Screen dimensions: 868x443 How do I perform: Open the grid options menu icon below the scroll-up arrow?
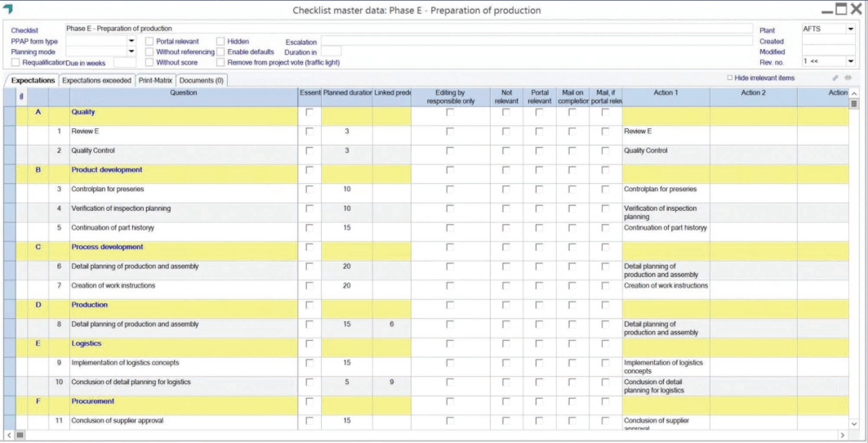[853, 104]
